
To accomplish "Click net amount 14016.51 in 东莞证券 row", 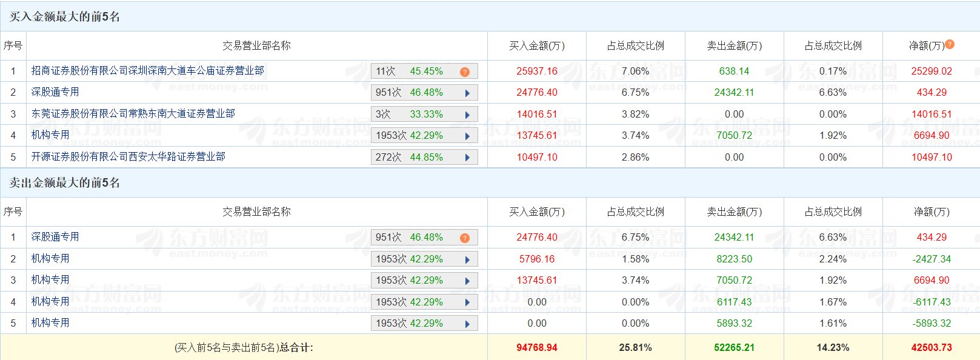I will (932, 114).
